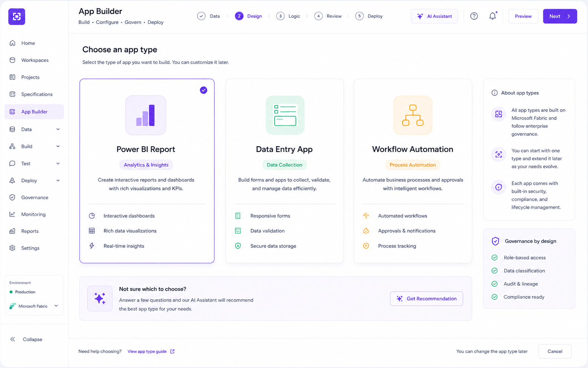The image size is (588, 368).
Task: Go to the Review step
Action: (328, 16)
